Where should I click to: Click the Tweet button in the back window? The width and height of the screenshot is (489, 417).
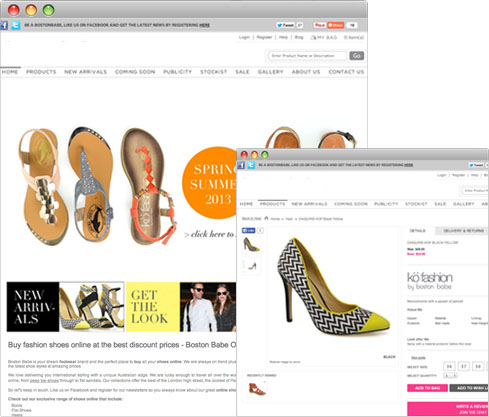tap(285, 25)
